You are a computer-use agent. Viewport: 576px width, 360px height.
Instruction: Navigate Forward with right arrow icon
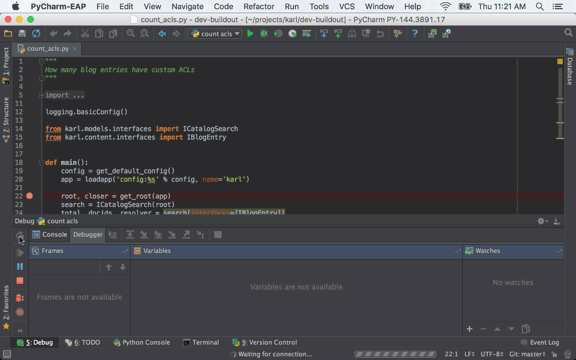pos(176,34)
